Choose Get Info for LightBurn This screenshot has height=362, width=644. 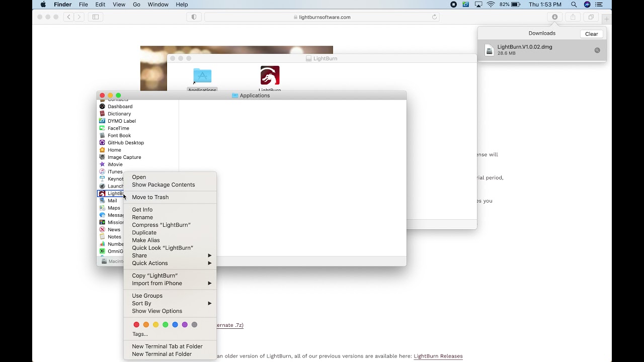point(170,210)
